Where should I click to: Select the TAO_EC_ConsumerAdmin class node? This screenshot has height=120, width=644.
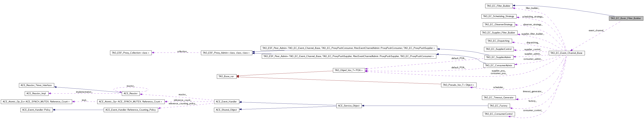click(x=499, y=65)
